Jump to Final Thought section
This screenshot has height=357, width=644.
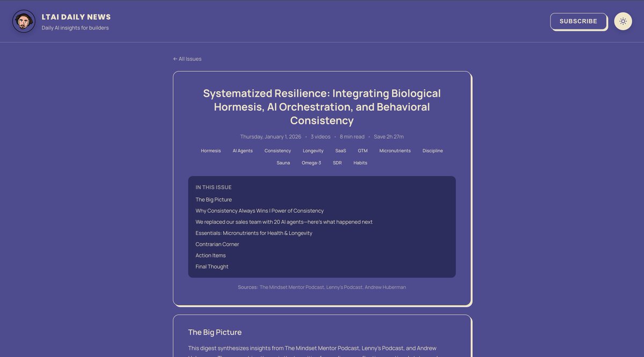tap(212, 267)
